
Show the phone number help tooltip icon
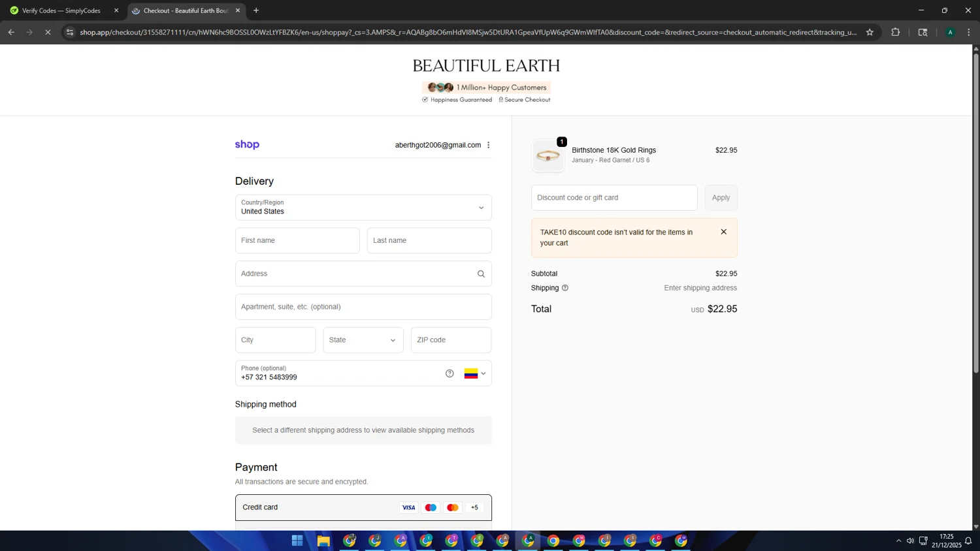449,373
